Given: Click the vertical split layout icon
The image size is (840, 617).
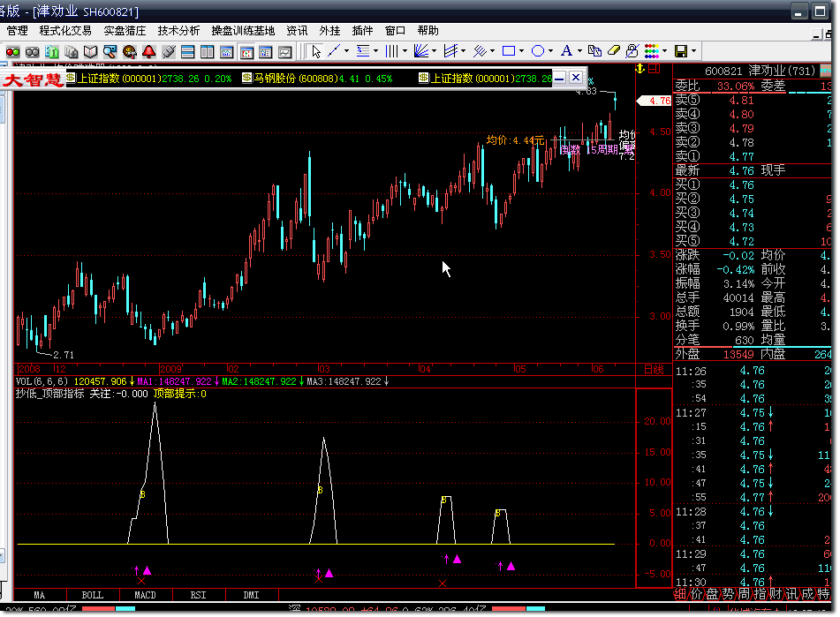Looking at the screenshot, I should pos(207,51).
